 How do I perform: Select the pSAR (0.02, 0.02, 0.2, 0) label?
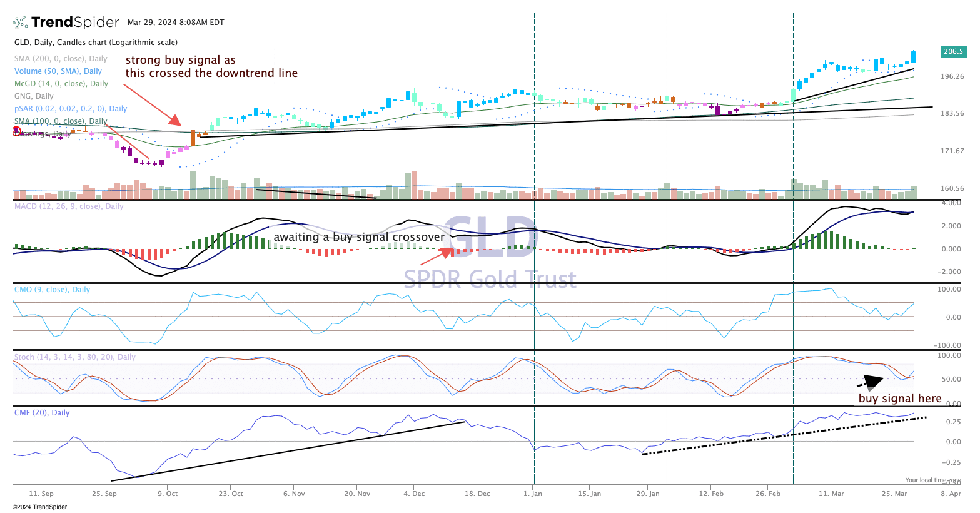71,109
